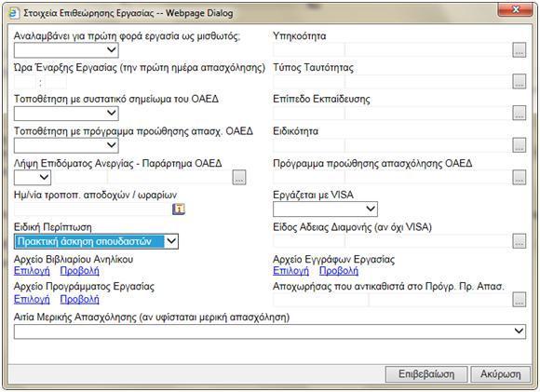Click Προβολή link under Αρχείο Βιβλιαρίου Ανηλίκου

(x=79, y=271)
